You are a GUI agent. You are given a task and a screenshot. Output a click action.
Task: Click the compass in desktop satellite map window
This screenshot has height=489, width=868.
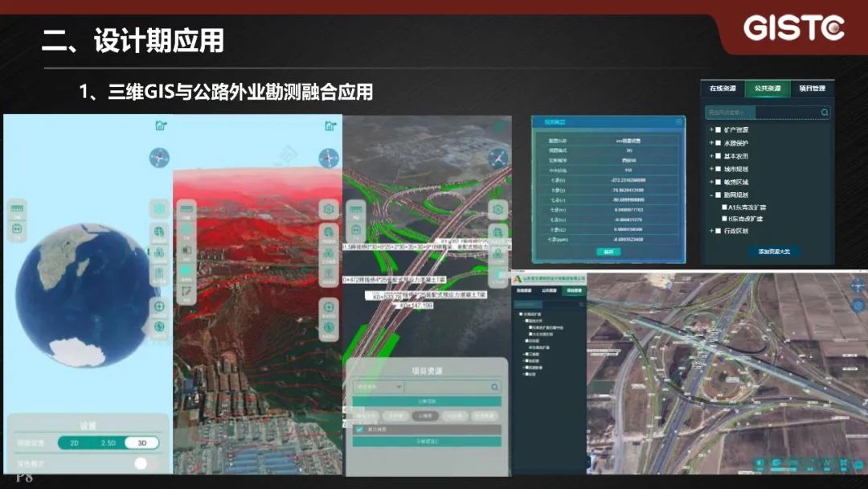click(x=858, y=286)
